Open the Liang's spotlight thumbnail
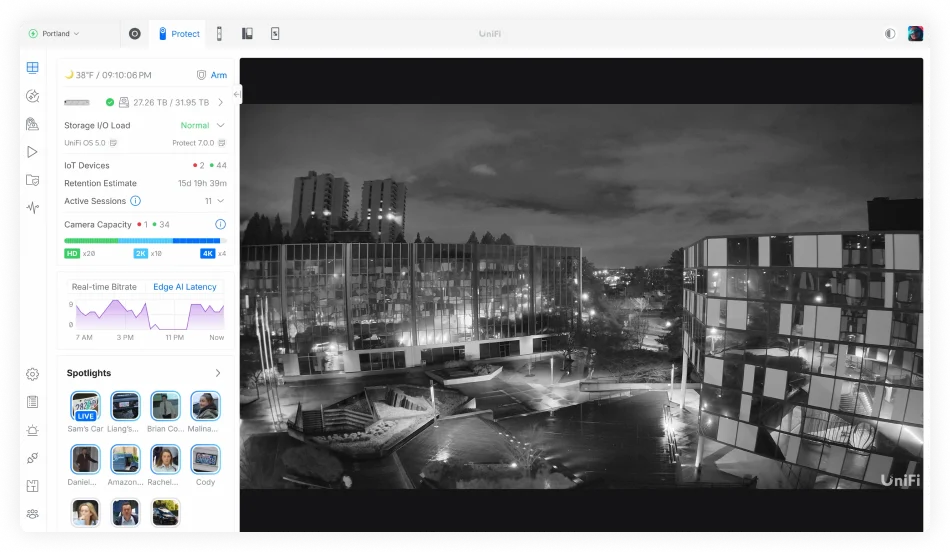The height and width of the screenshot is (552, 950). point(125,406)
